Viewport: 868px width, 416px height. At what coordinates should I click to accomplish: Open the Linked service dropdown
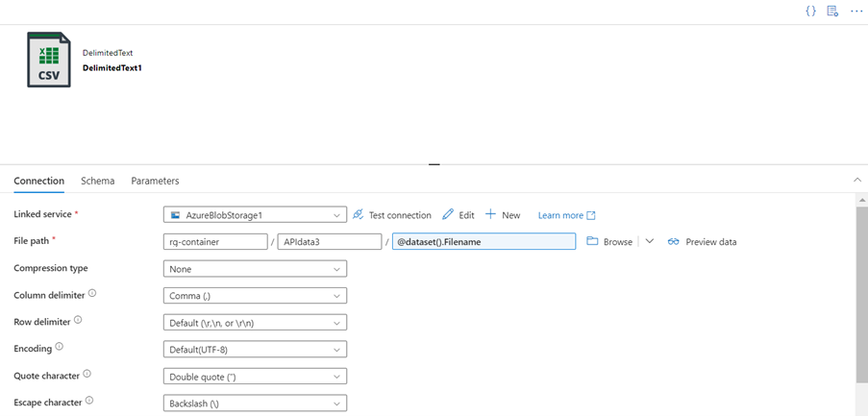pyautogui.click(x=255, y=215)
